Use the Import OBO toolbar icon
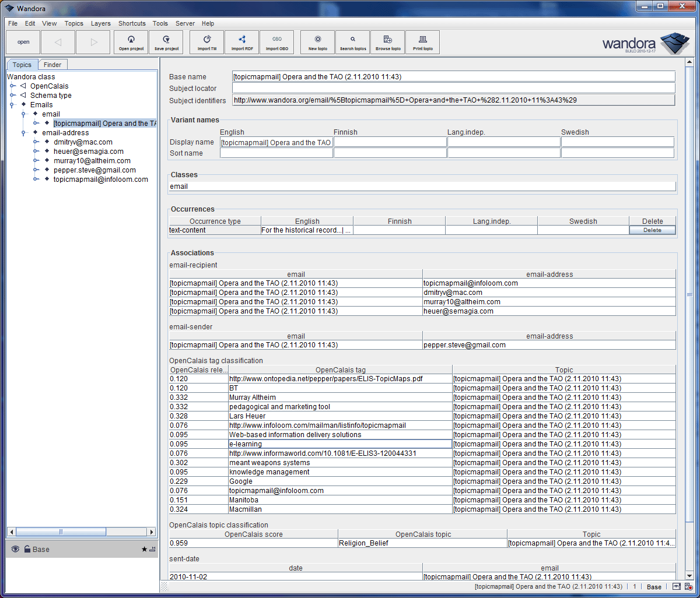Screen dimensions: 700x598 (x=276, y=42)
